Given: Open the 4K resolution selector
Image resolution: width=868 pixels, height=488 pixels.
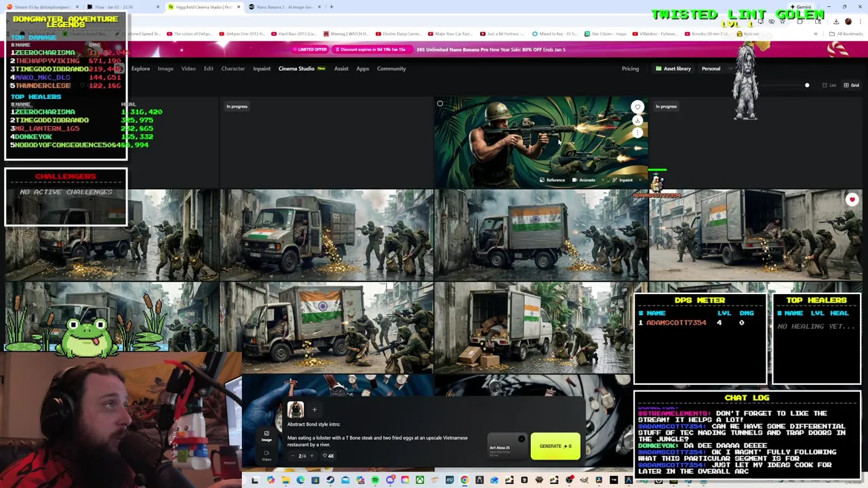Looking at the screenshot, I should coord(328,455).
